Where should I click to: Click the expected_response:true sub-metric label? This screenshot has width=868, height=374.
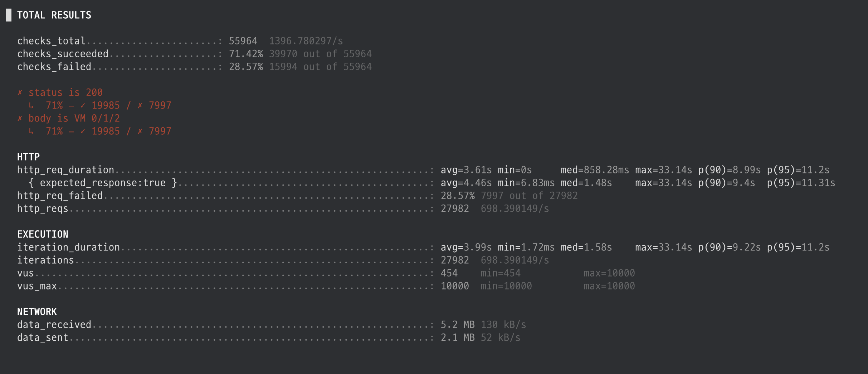[103, 183]
